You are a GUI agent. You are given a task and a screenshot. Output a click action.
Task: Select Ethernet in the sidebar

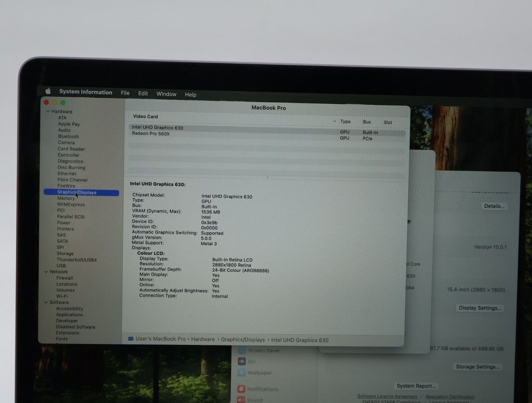coord(67,174)
